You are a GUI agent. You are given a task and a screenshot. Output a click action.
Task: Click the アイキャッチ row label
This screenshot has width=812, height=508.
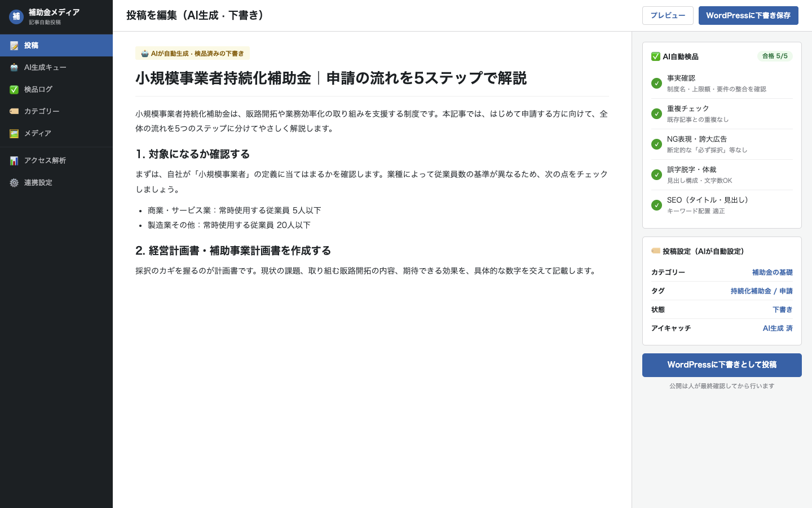(671, 329)
